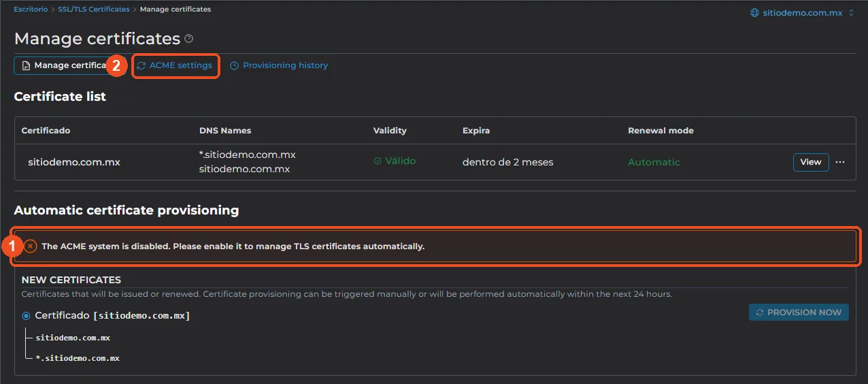This screenshot has width=868, height=384.
Task: Open more options menu for sitiodemo.com.mx certificate
Action: click(x=840, y=162)
